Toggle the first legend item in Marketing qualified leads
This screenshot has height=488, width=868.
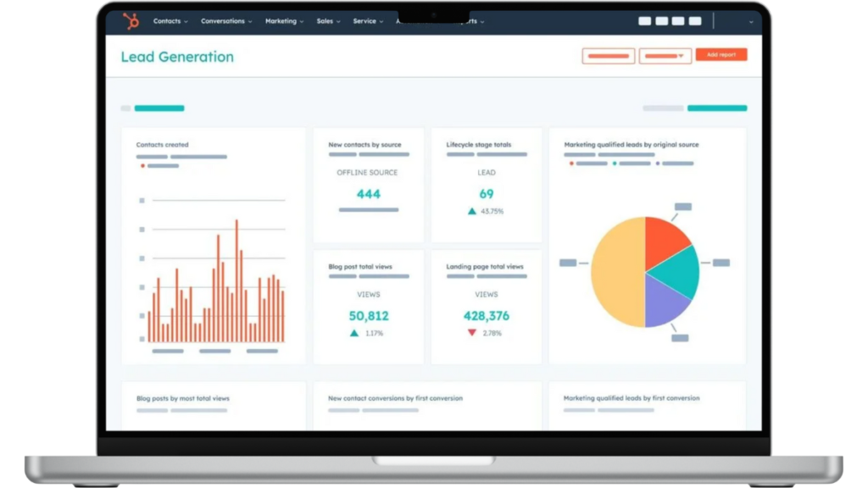(570, 164)
